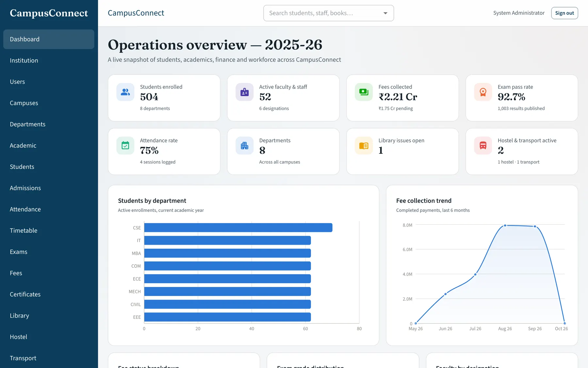588x368 pixels.
Task: Click the CSE bar in department chart
Action: coord(238,228)
